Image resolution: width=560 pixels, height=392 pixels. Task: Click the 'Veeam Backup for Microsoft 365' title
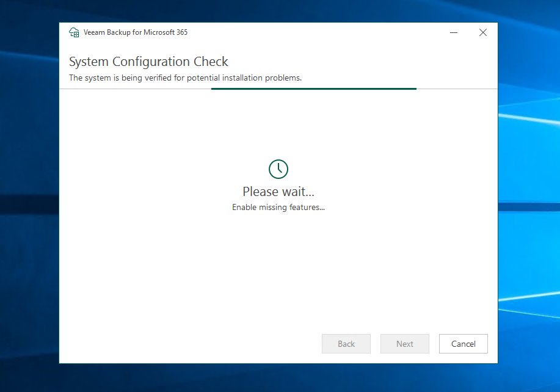[x=136, y=32]
